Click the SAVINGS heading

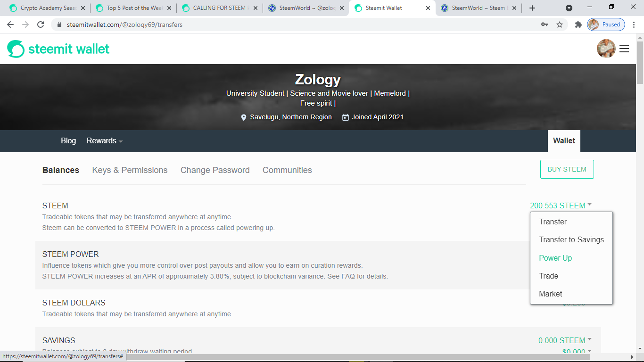click(x=58, y=340)
